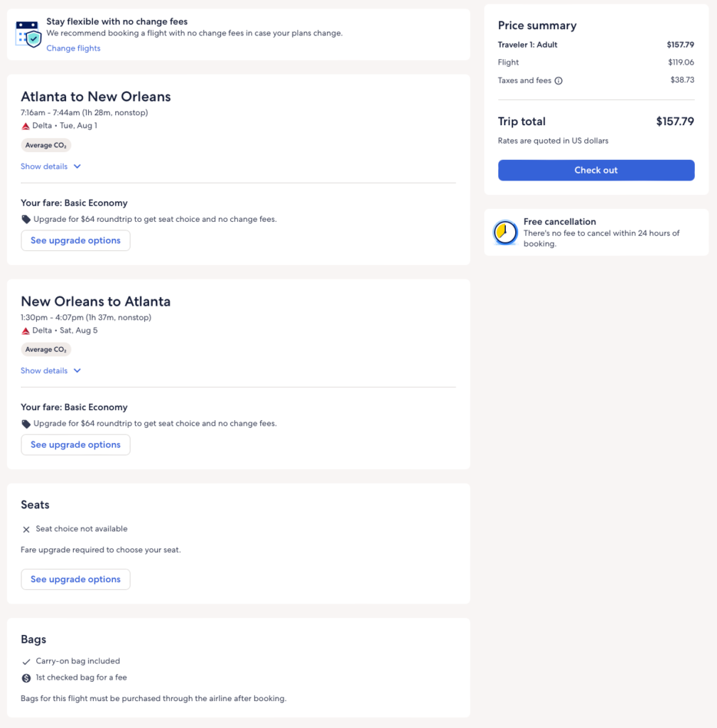Click the Trip total amount $157.79
717x728 pixels.
(674, 122)
